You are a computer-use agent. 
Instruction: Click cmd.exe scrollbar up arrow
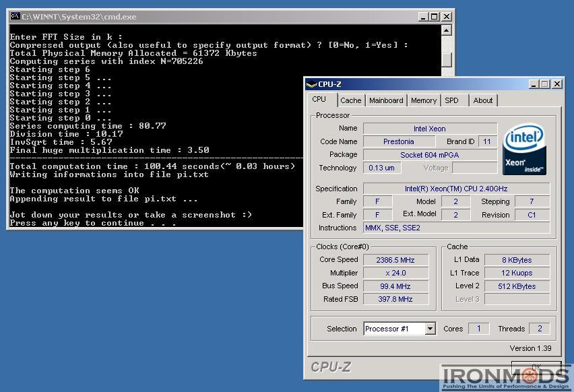pyautogui.click(x=446, y=30)
